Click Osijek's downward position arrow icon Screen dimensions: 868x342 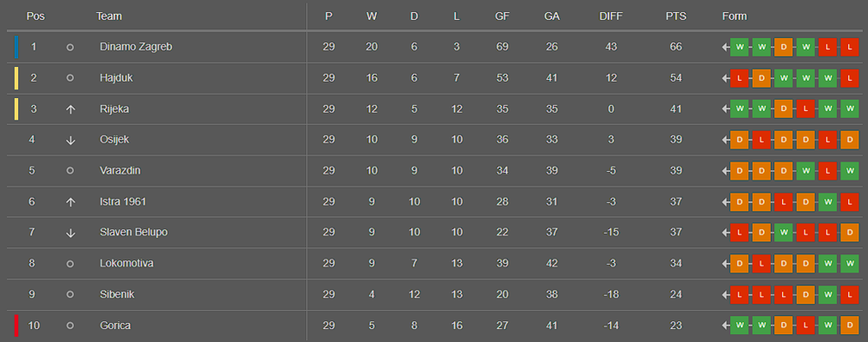[70, 140]
